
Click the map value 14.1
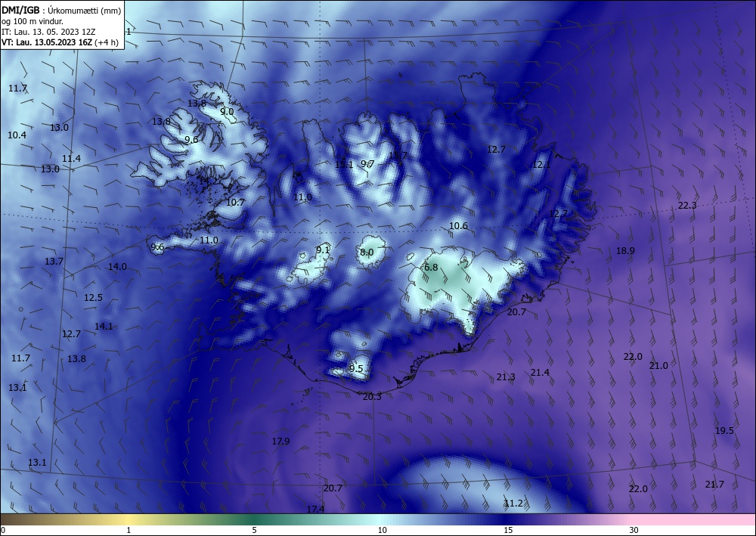[x=103, y=327]
